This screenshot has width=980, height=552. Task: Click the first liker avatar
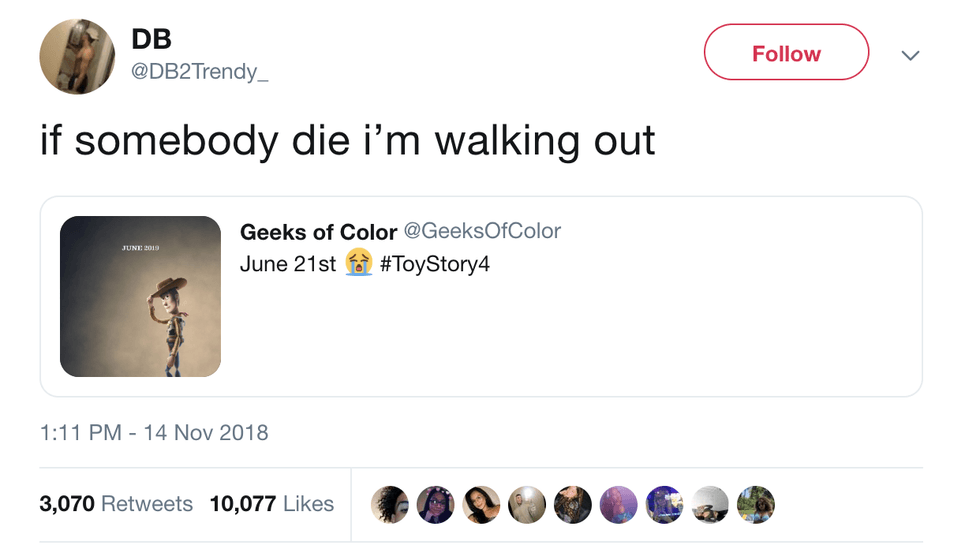click(x=389, y=504)
